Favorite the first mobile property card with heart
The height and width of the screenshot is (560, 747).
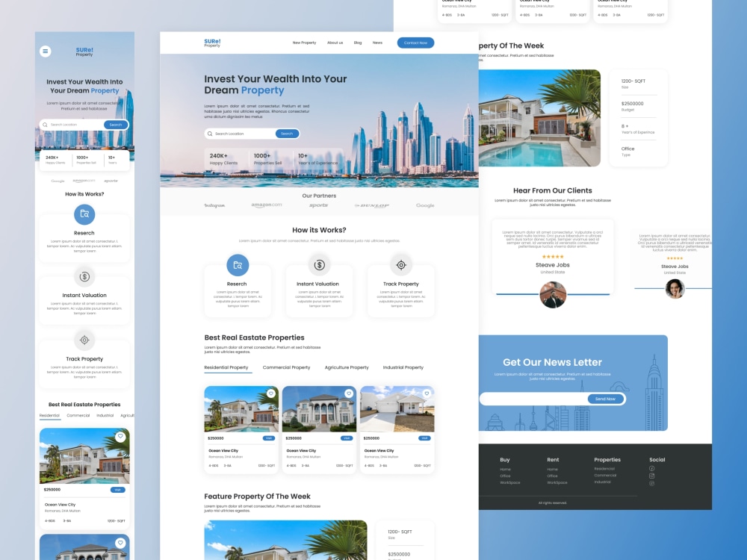coord(120,436)
